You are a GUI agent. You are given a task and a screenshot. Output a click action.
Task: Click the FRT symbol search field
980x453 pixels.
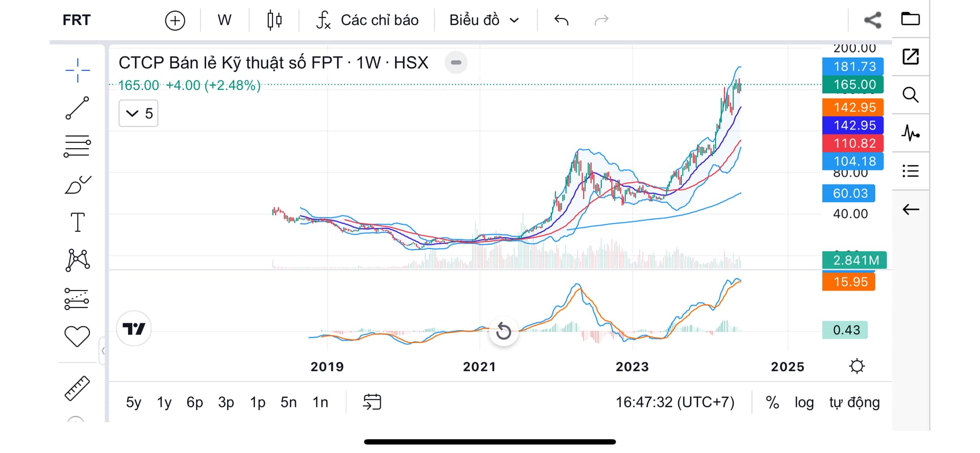point(77,20)
